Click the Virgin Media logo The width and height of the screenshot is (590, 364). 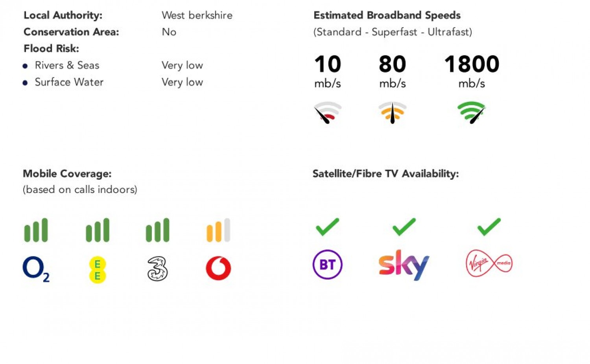pyautogui.click(x=489, y=263)
